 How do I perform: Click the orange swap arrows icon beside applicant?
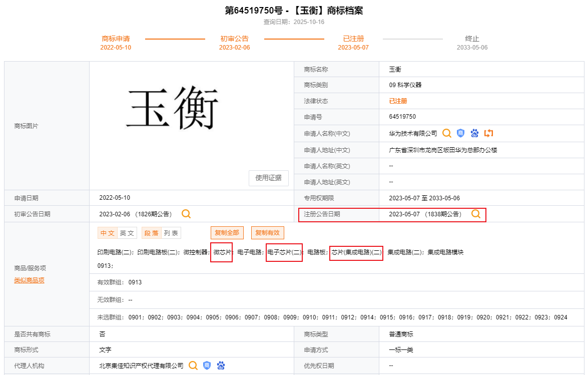[x=489, y=133]
